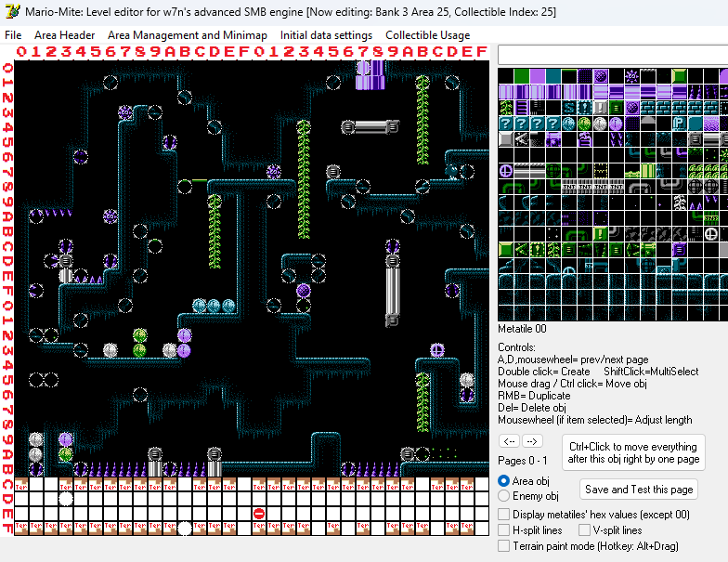
Task: Open the Collectible Usage menu
Action: pos(427,35)
